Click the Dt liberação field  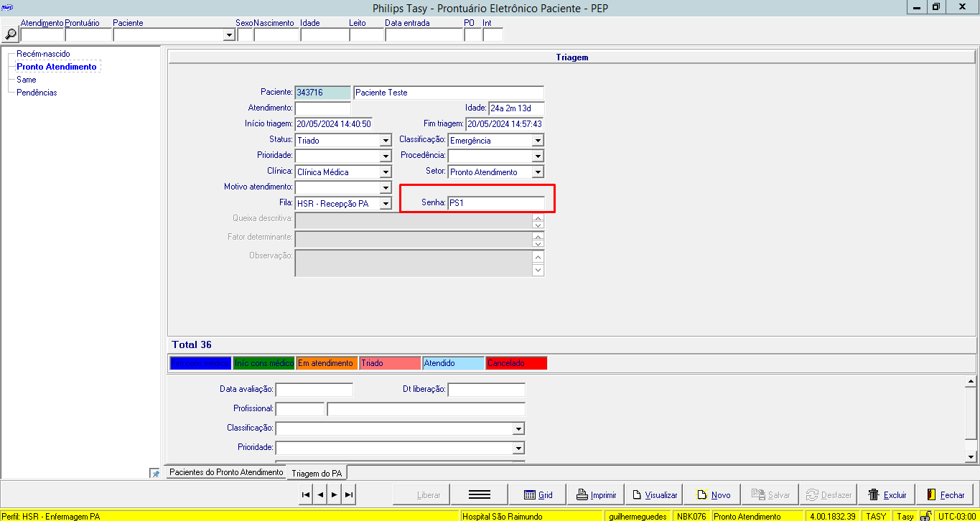[487, 390]
